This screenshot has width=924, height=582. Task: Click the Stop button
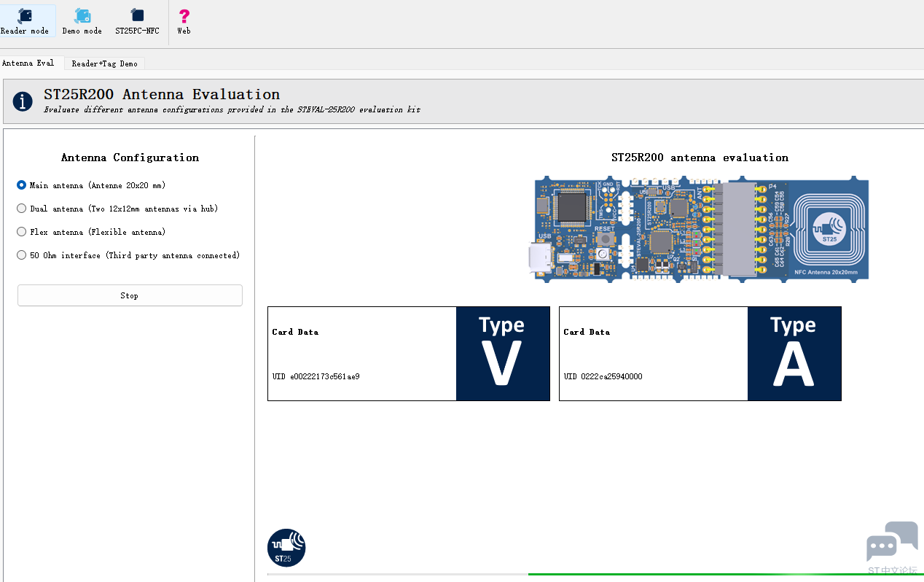[130, 295]
